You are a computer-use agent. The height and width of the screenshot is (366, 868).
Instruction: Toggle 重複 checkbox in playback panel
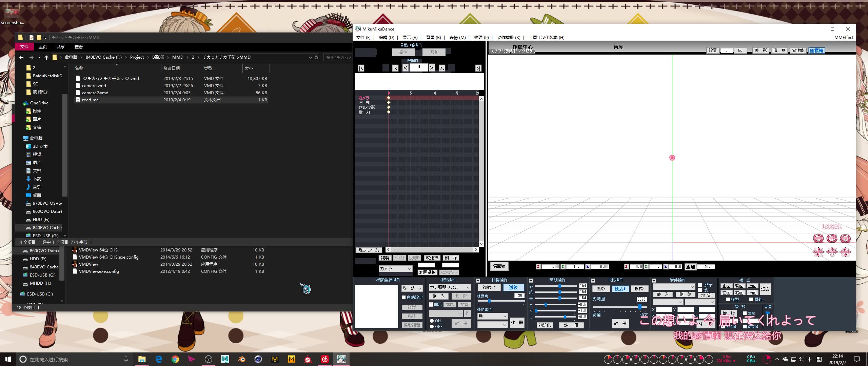point(745,313)
